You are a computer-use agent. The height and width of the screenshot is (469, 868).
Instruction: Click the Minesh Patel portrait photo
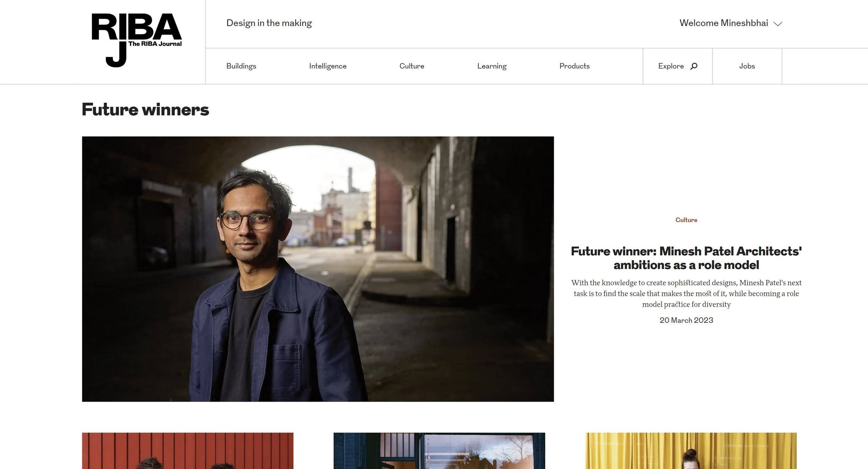point(318,269)
